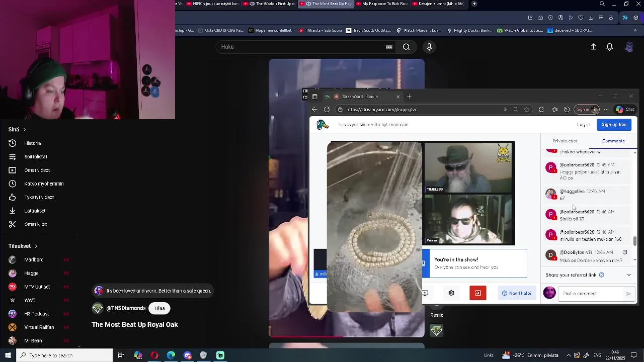Open Mighty Ducks bookmark

point(469,30)
